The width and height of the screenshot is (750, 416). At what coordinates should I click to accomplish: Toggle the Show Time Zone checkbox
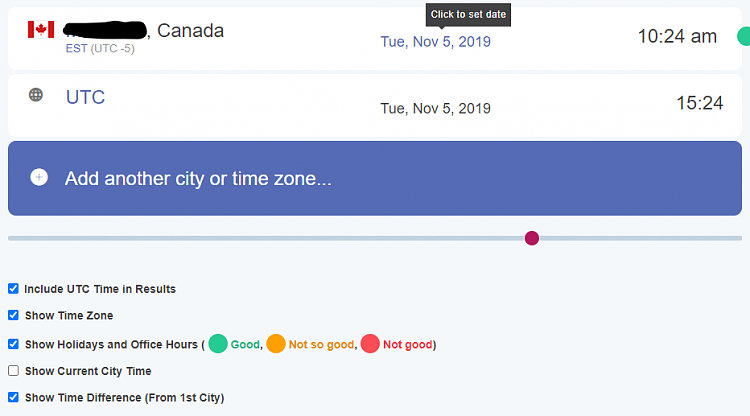coord(13,315)
